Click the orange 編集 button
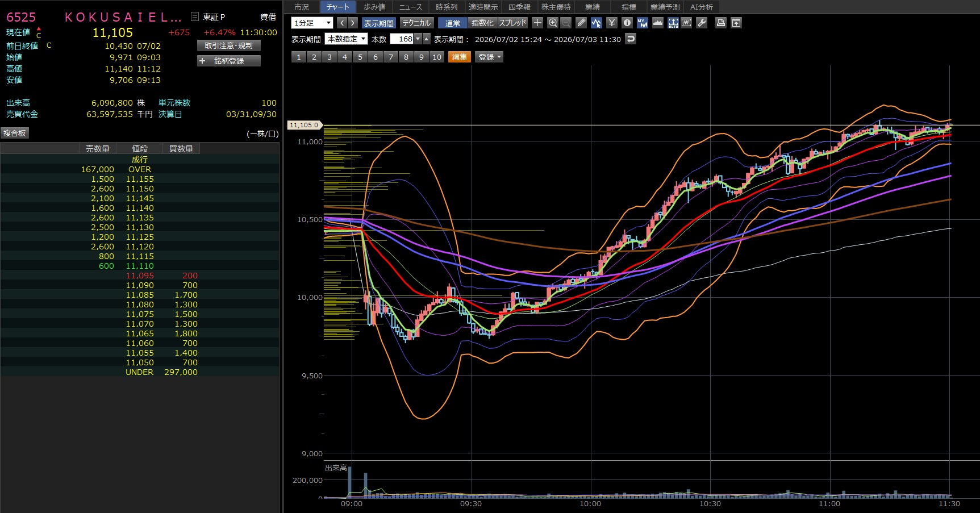The image size is (980, 513). click(459, 57)
